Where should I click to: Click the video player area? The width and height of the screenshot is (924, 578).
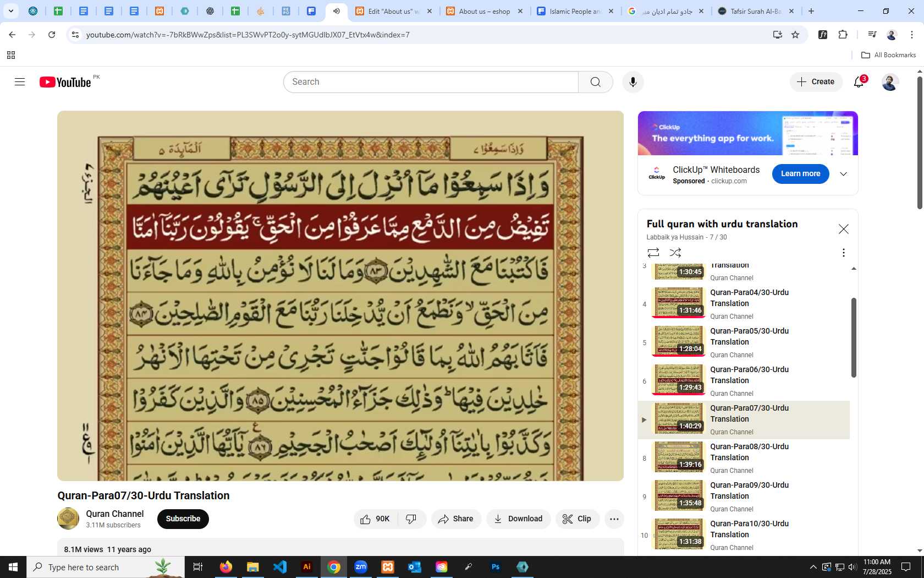(340, 296)
